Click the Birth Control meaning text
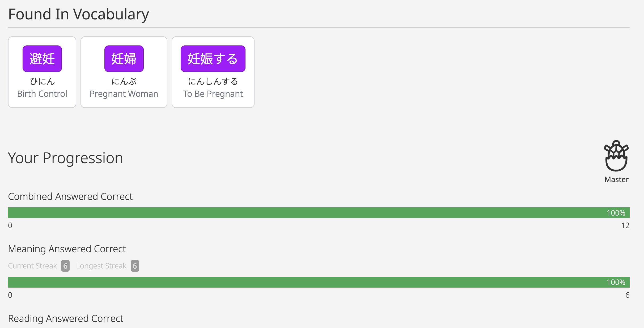Viewport: 644px width, 328px height. [x=42, y=94]
